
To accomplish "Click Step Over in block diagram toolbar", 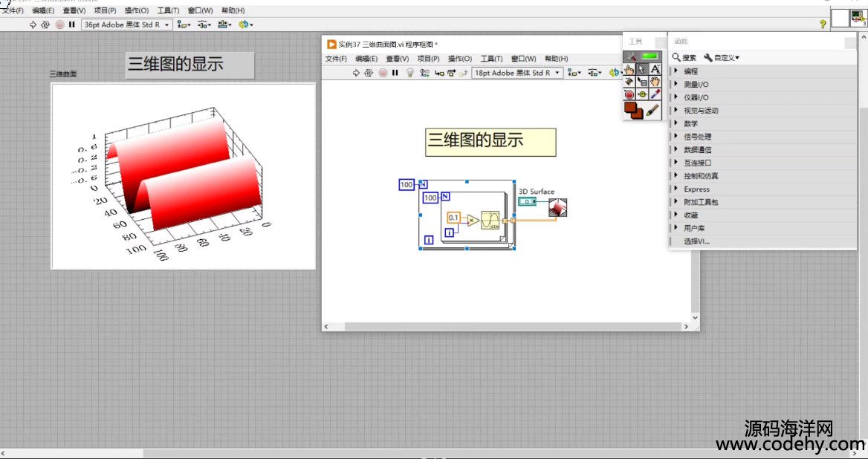I will [451, 73].
